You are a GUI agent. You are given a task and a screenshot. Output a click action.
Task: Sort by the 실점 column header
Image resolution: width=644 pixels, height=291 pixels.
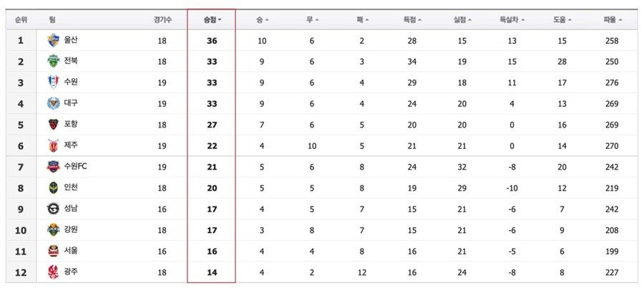click(462, 19)
